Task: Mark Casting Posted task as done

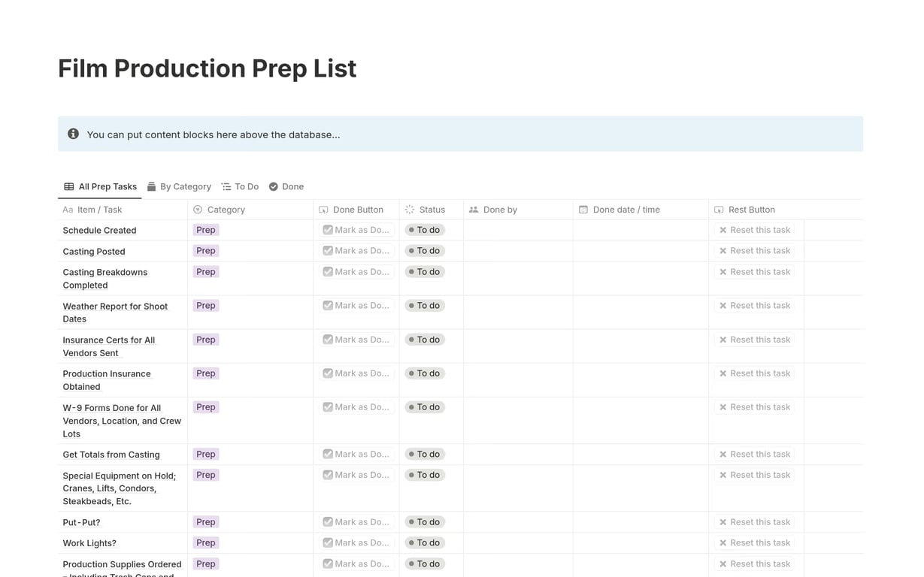Action: pos(356,251)
